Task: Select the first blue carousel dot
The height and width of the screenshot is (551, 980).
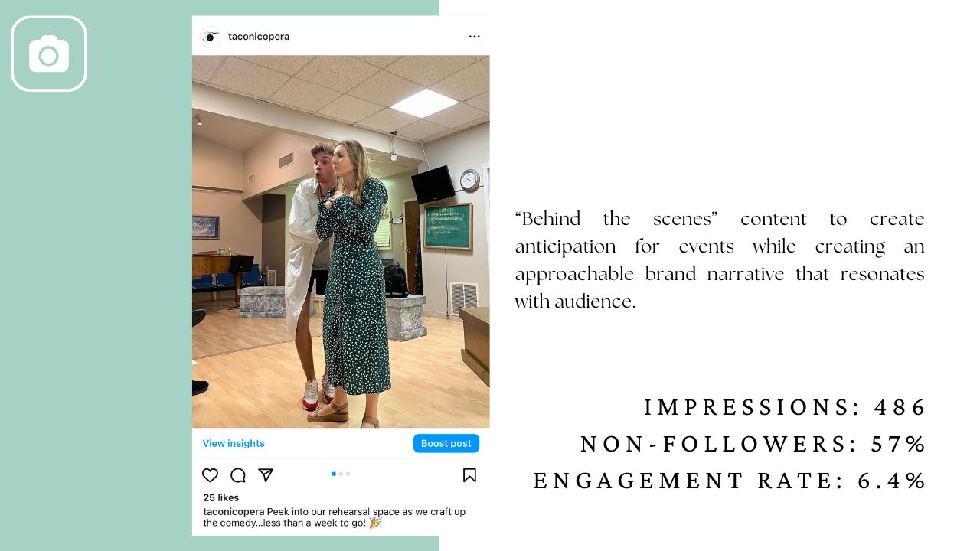Action: [334, 474]
